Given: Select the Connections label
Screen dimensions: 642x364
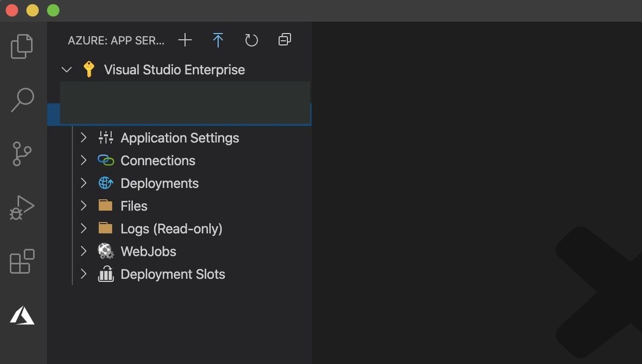Looking at the screenshot, I should click(x=158, y=160).
